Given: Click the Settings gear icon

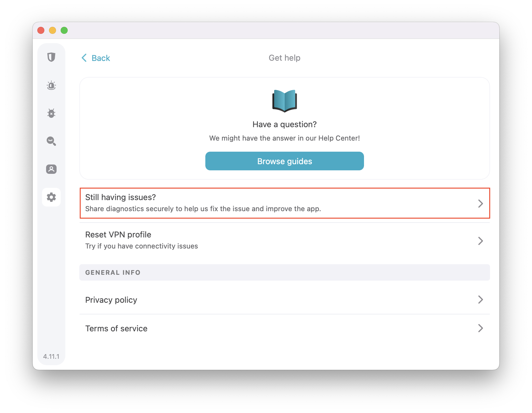Looking at the screenshot, I should (x=51, y=197).
